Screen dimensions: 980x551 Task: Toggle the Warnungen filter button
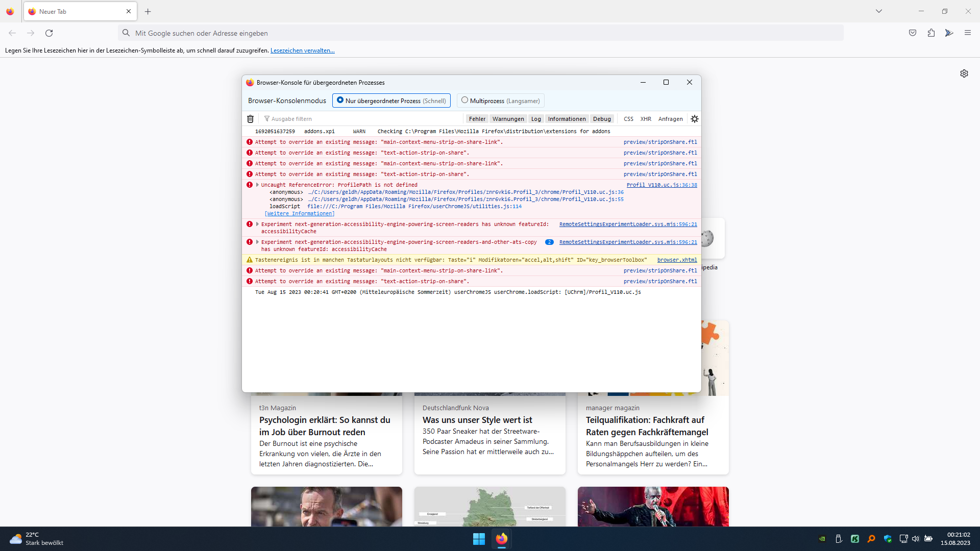508,119
